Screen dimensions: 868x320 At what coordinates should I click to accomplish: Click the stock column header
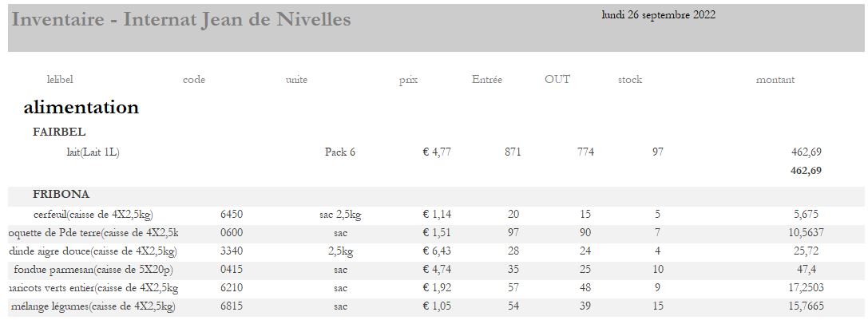click(630, 79)
